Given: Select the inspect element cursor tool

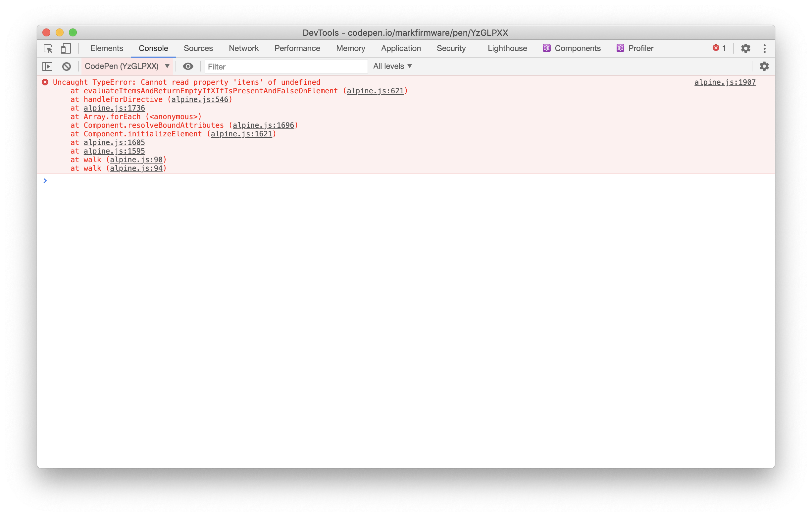Looking at the screenshot, I should click(48, 49).
